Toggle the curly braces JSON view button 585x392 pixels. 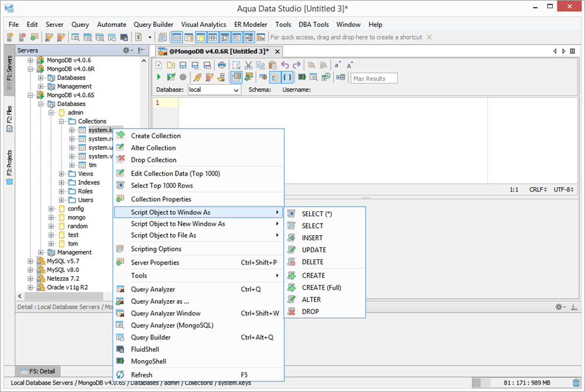[x=288, y=77]
